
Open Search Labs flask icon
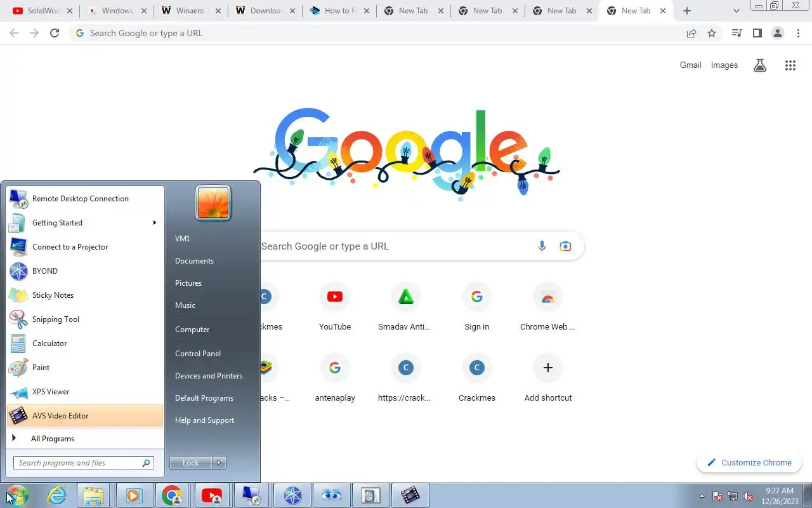(760, 65)
